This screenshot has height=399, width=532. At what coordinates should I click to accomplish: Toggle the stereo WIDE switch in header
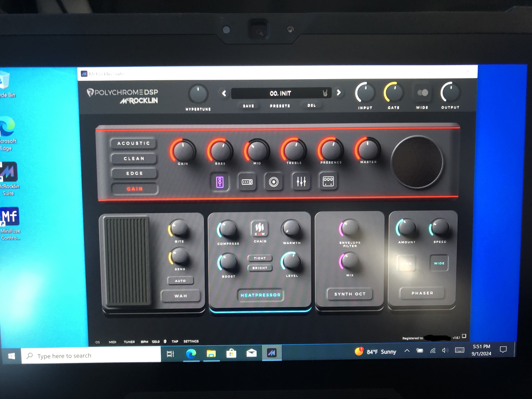click(423, 93)
